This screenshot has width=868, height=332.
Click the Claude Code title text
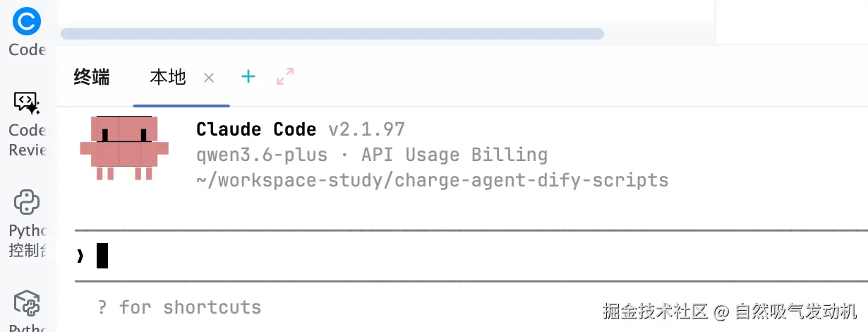(x=256, y=129)
